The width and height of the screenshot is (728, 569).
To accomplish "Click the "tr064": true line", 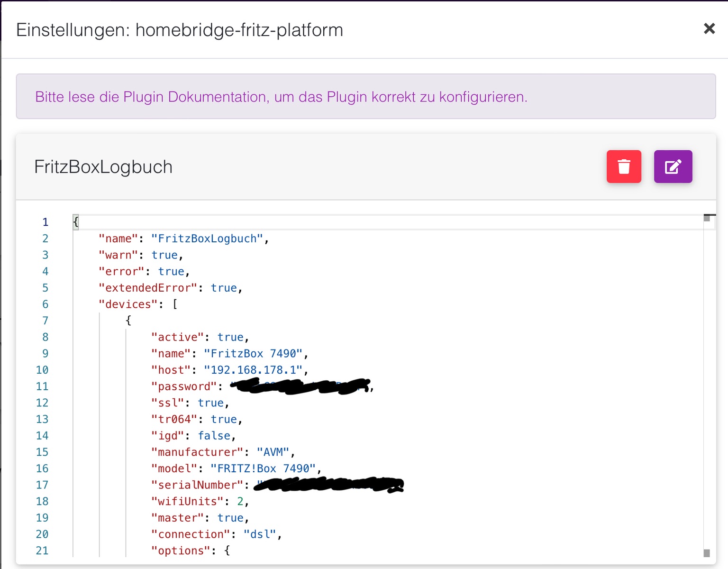I will coord(197,419).
